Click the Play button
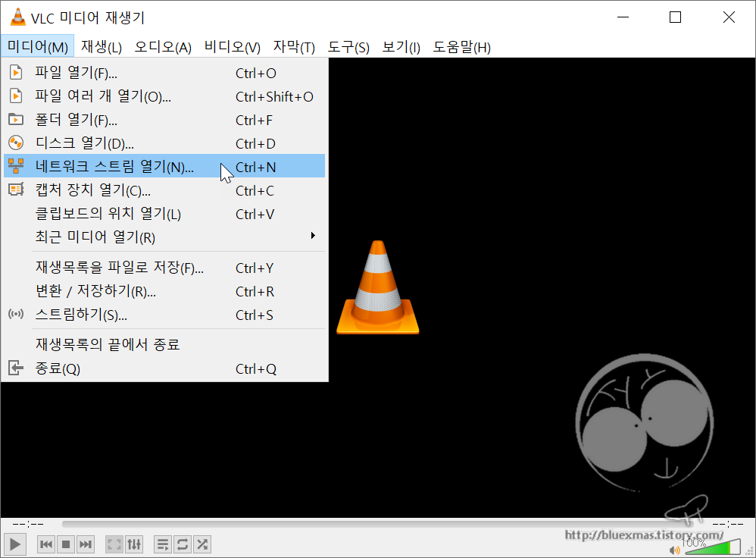This screenshot has height=558, width=756. pyautogui.click(x=15, y=544)
